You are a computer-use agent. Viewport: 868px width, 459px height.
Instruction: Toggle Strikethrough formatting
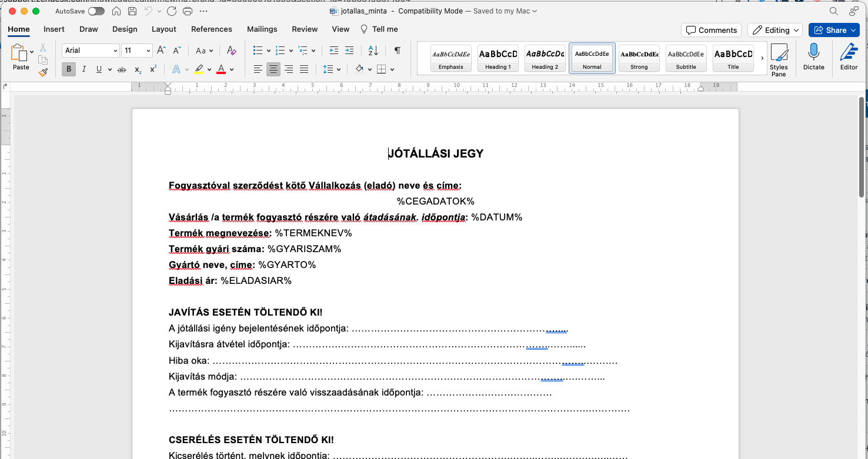point(122,69)
